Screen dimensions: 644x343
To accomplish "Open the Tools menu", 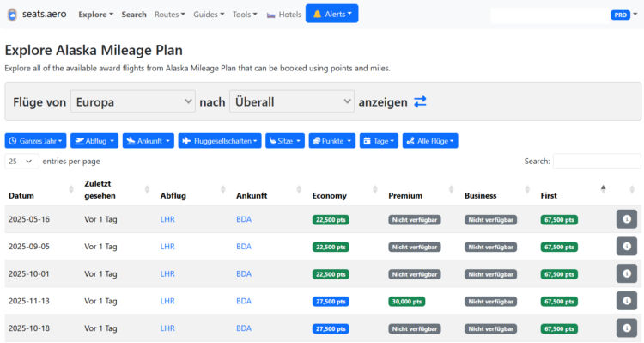I will (x=245, y=15).
